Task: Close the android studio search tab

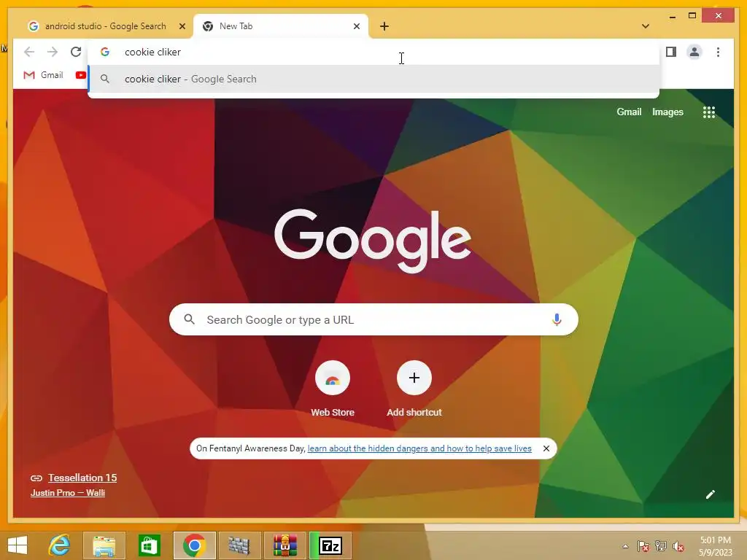Action: (182, 26)
